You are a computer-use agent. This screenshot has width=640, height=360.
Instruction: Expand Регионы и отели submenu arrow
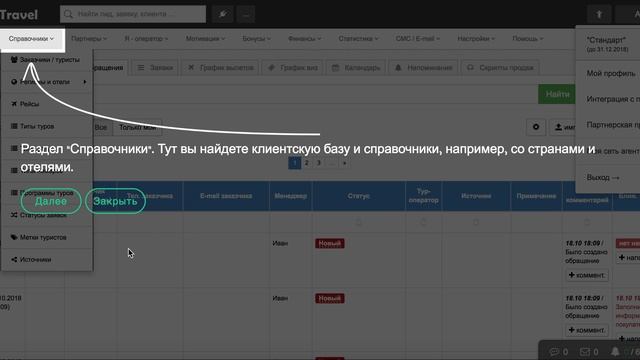pos(85,82)
